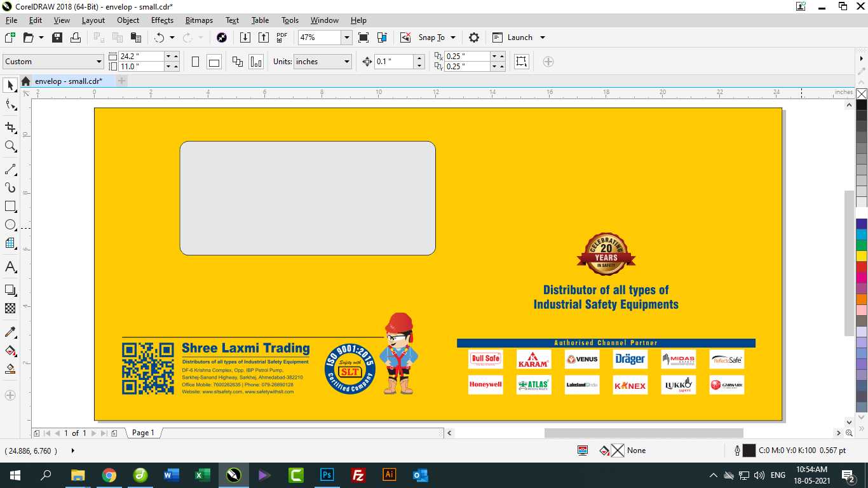Click the Export icon
Image resolution: width=868 pixels, height=488 pixels.
tap(264, 37)
